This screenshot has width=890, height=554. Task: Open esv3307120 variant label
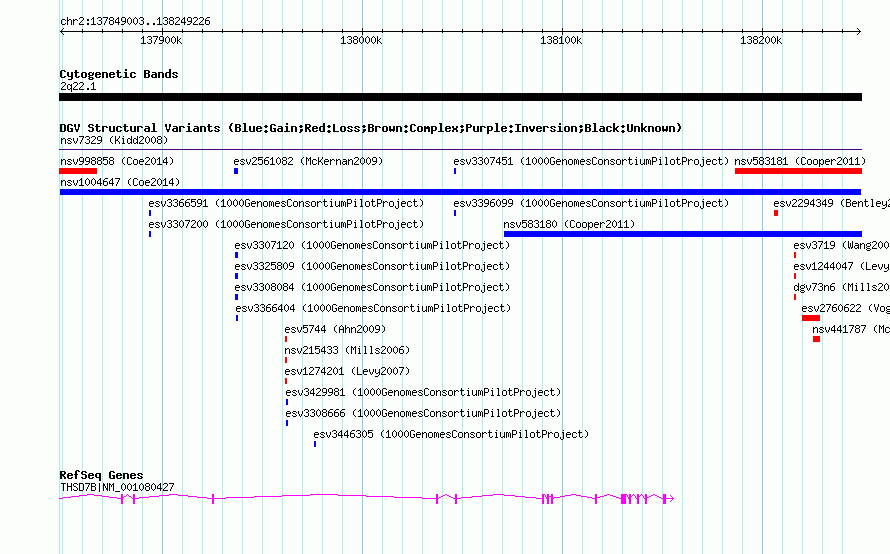372,245
